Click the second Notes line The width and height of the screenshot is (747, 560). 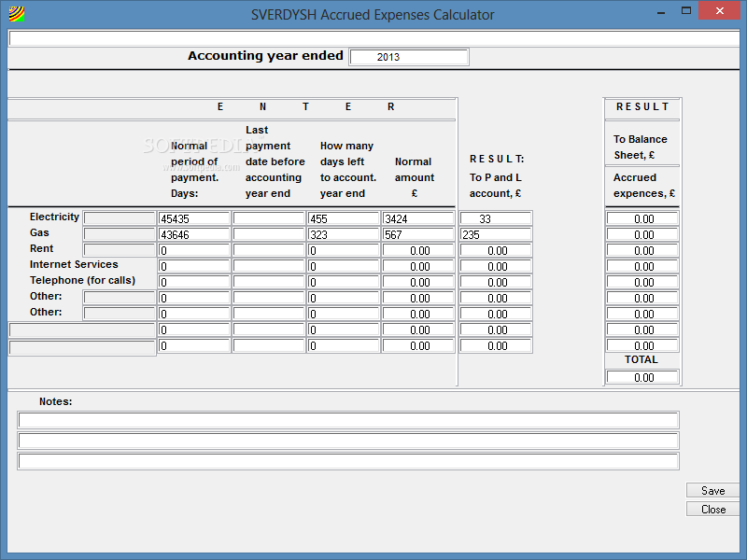coord(348,441)
